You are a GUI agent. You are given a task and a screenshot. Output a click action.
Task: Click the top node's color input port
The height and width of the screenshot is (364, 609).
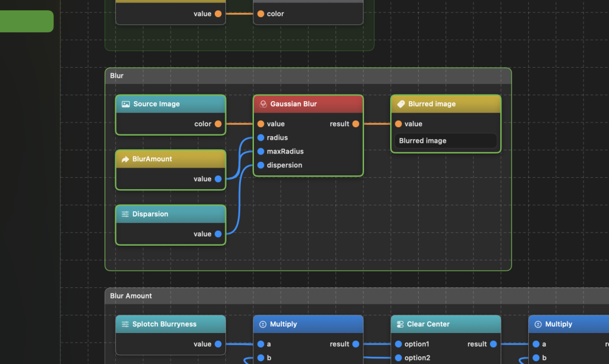pos(260,14)
